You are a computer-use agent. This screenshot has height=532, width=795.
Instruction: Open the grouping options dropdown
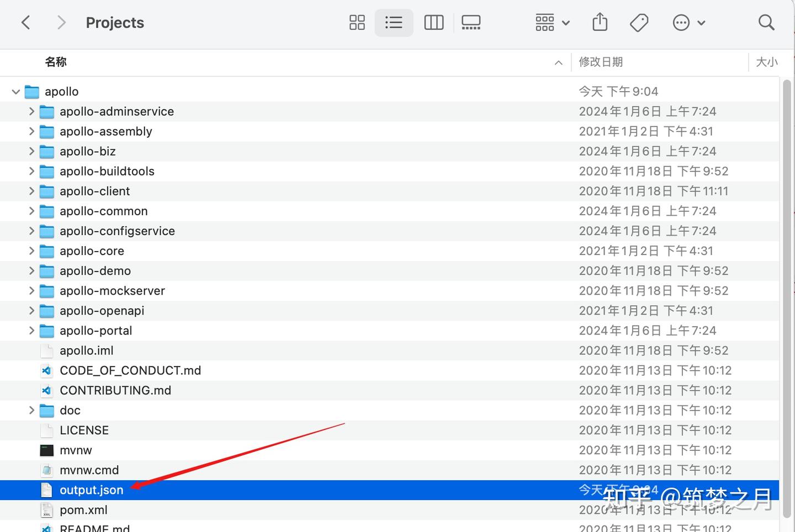(x=552, y=23)
